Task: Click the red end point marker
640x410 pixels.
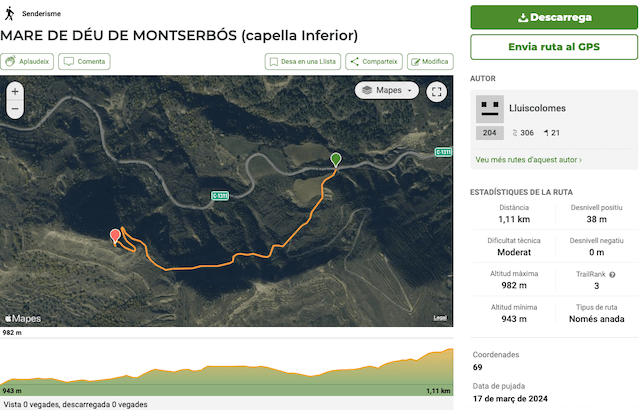Action: pyautogui.click(x=115, y=236)
